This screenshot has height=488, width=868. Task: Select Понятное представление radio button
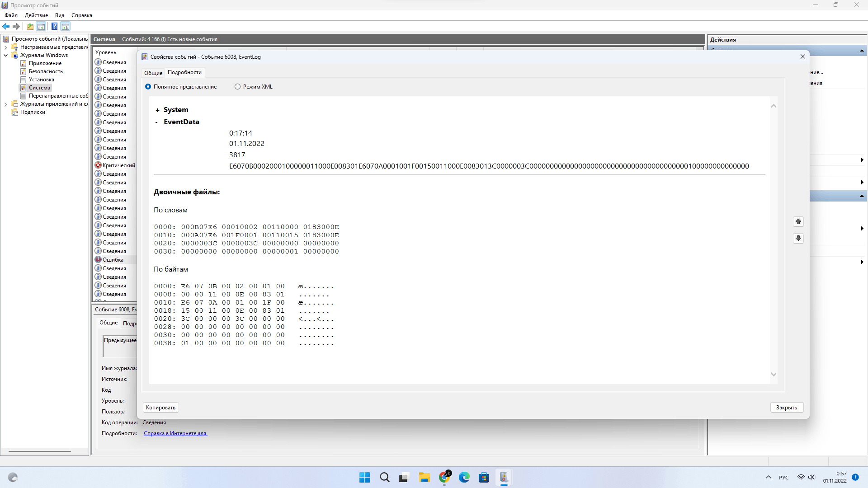tap(148, 87)
